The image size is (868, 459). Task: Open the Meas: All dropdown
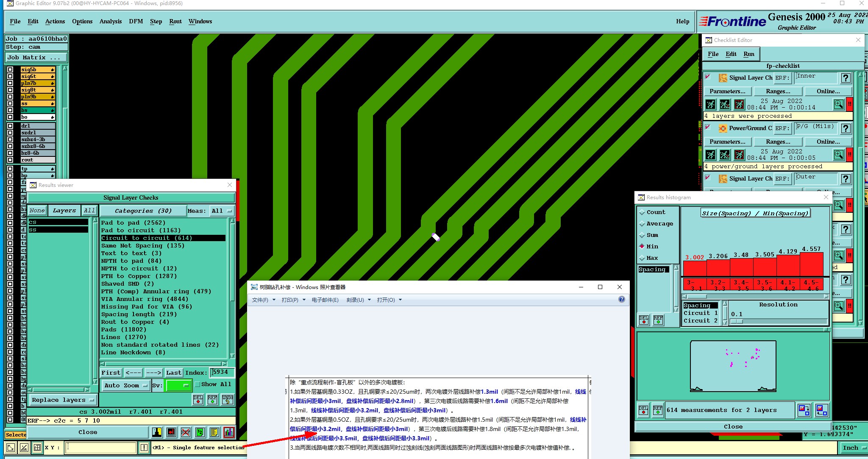pyautogui.click(x=222, y=211)
